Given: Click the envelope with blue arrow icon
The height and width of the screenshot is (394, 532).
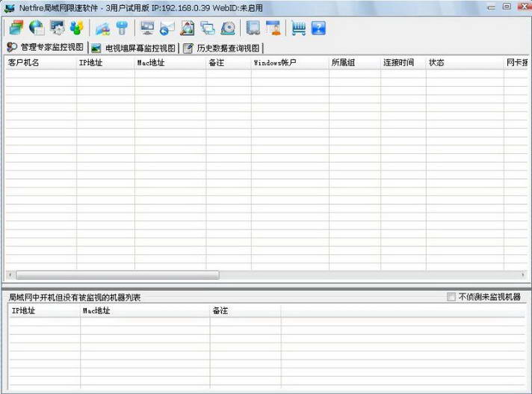Looking at the screenshot, I should 167,28.
